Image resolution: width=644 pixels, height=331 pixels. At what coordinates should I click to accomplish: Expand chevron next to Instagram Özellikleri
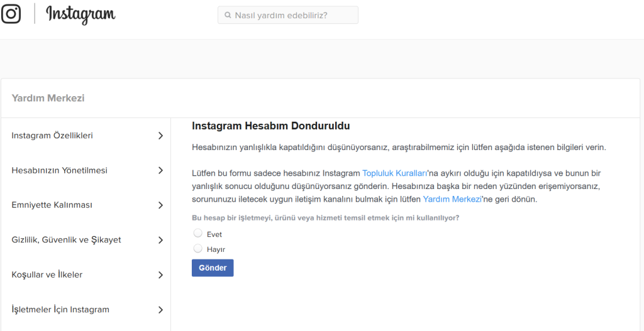click(160, 136)
